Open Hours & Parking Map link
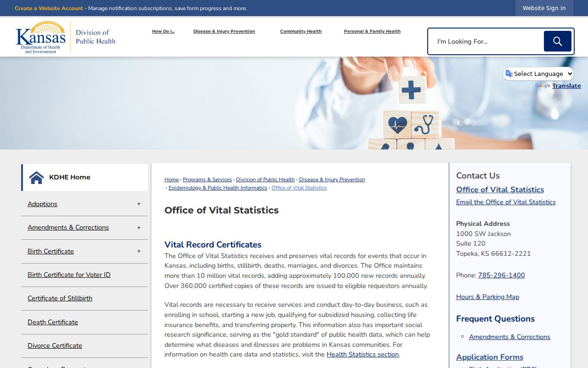 click(487, 297)
